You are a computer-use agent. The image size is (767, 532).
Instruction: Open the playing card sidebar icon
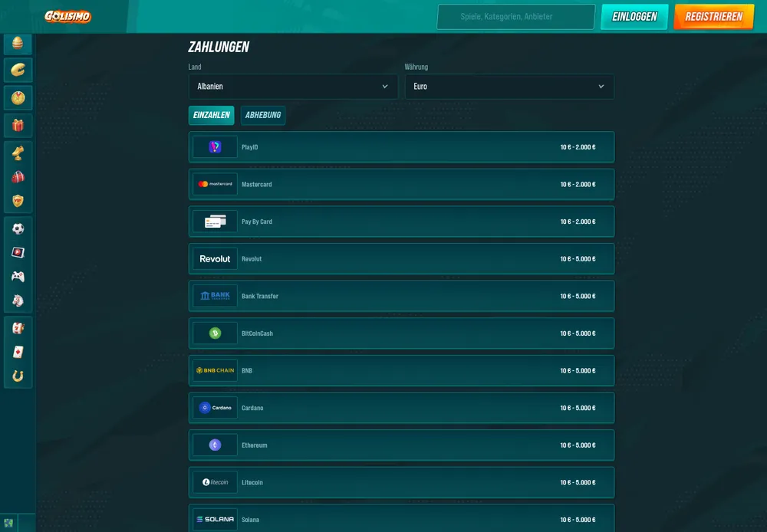point(18,352)
